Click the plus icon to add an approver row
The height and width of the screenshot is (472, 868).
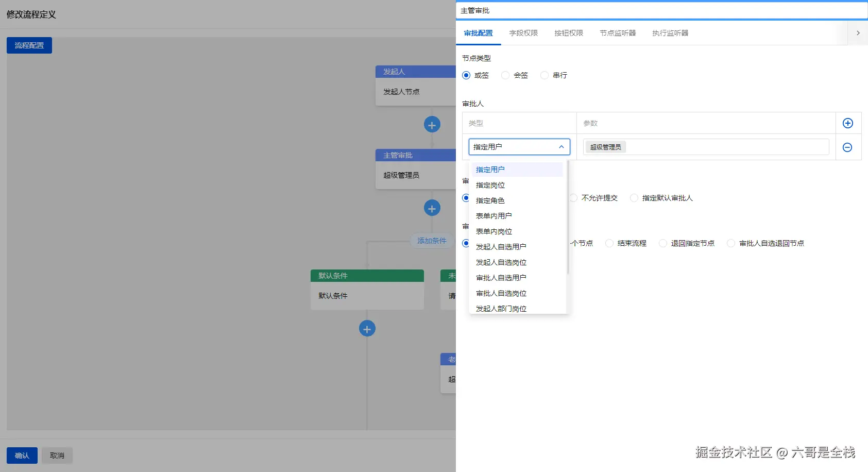point(848,123)
